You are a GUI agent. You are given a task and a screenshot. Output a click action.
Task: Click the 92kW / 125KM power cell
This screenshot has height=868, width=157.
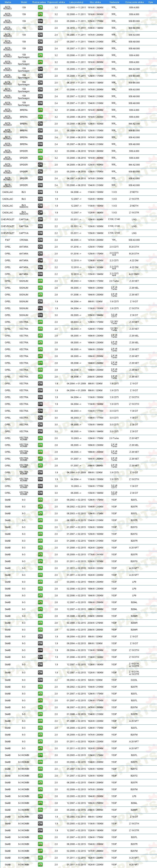(96, 680)
